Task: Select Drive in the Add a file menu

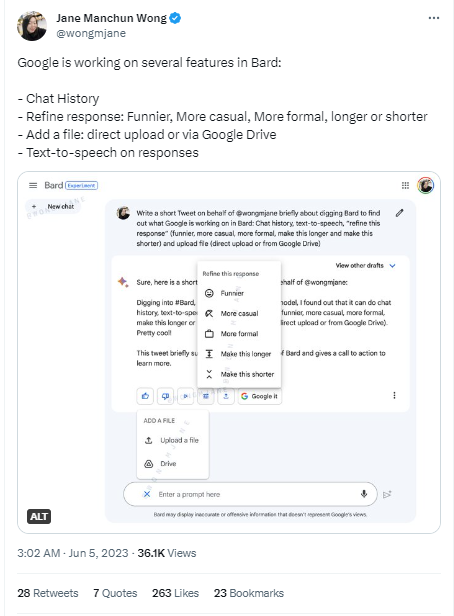Action: coord(172,464)
